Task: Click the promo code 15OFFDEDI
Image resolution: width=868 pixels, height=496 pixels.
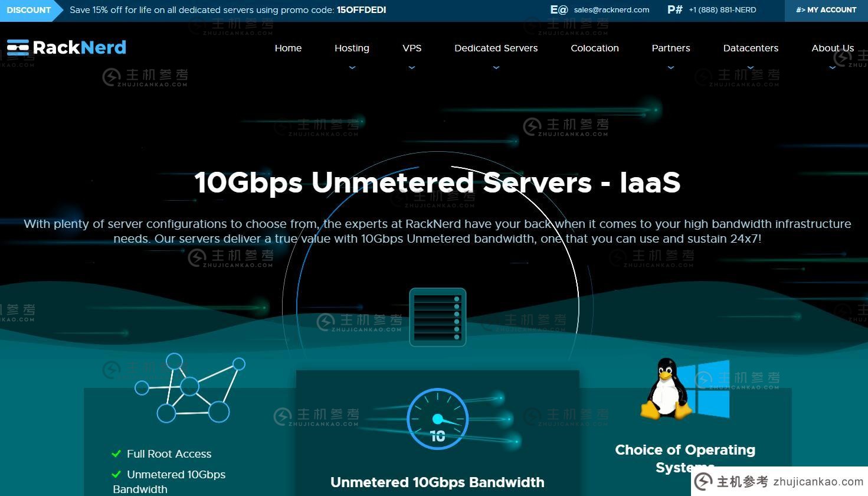Action: (x=361, y=10)
